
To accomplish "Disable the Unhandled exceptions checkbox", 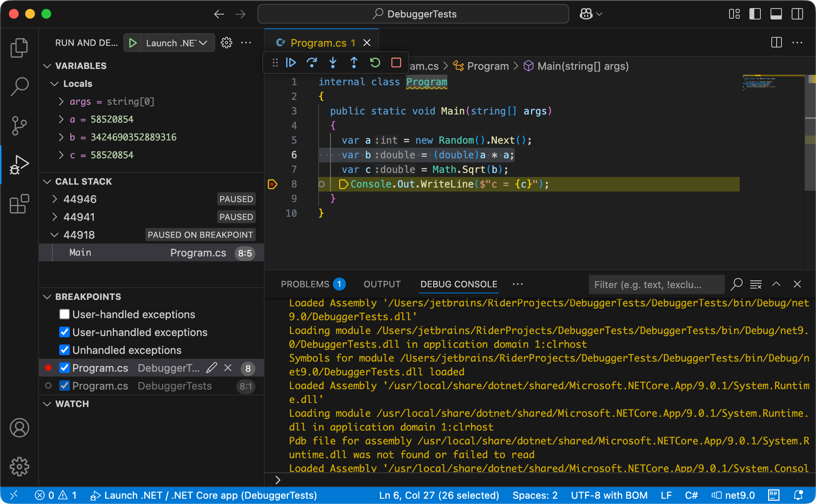I will click(x=65, y=350).
